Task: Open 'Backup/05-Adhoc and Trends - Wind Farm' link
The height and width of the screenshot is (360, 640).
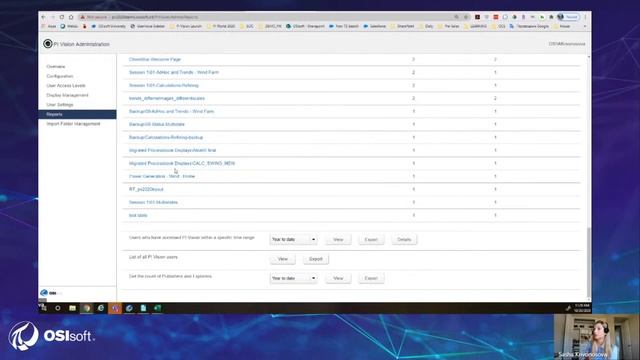Action: (171, 111)
